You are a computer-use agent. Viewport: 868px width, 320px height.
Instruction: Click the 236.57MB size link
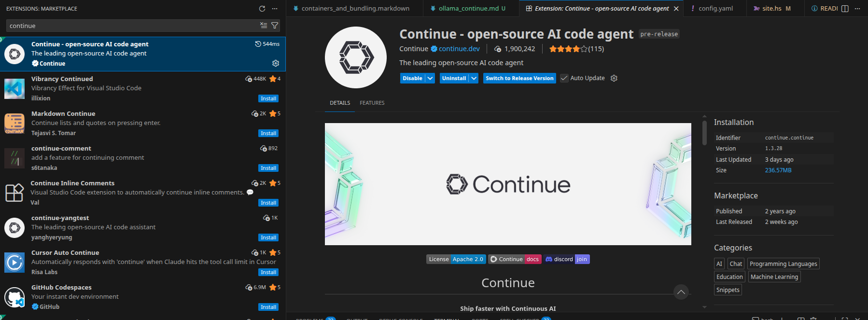tap(778, 170)
